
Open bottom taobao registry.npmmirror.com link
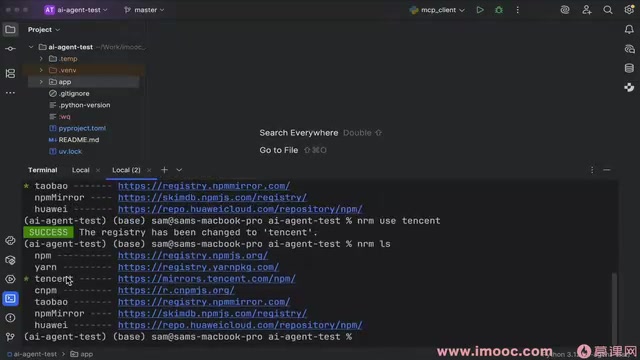(x=204, y=302)
